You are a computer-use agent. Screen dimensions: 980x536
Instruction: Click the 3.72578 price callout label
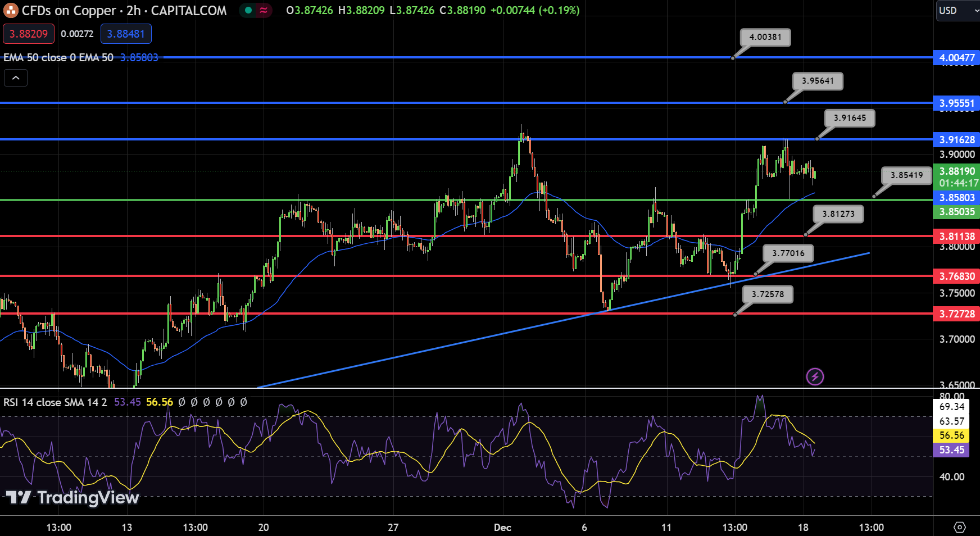click(768, 294)
